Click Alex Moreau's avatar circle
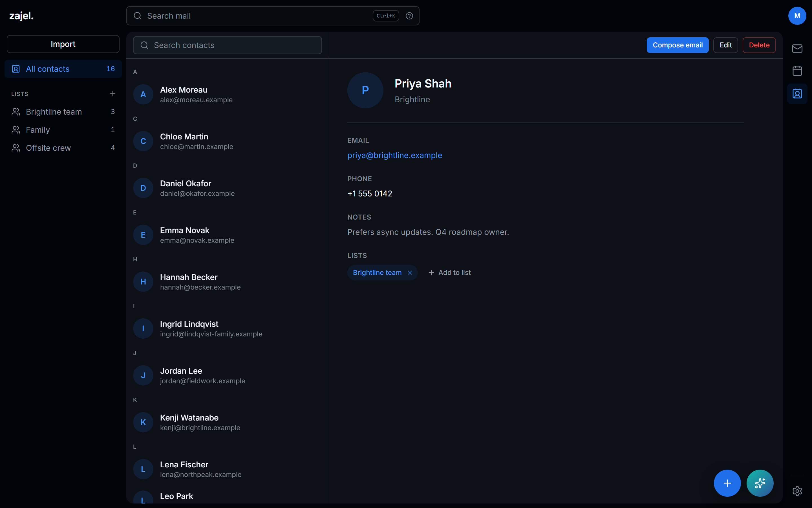Viewport: 812px width, 508px height. coord(143,95)
